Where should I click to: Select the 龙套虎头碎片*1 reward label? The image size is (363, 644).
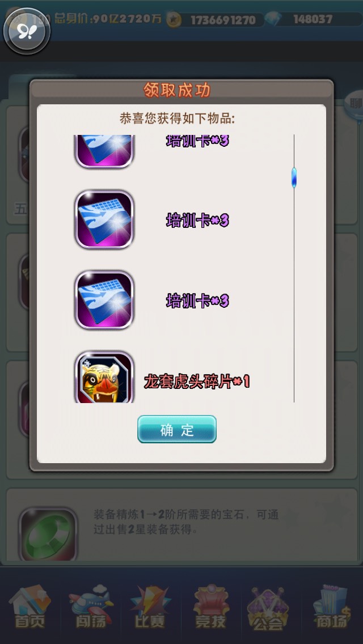(197, 382)
